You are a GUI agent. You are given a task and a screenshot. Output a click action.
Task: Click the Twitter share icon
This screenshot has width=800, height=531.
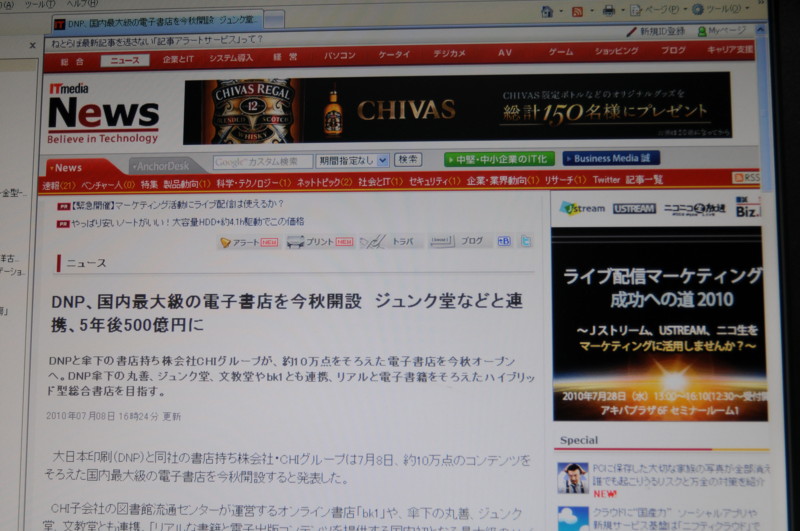[x=526, y=241]
